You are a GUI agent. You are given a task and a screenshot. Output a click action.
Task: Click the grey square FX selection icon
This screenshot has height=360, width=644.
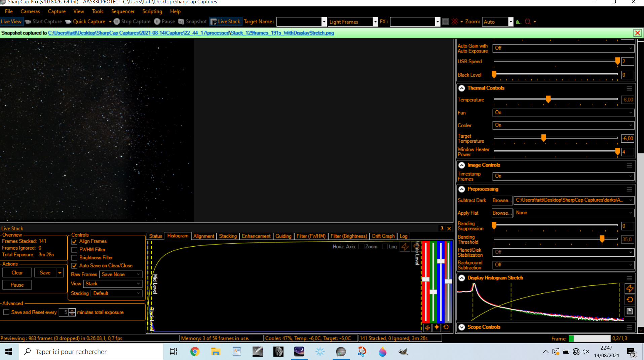tap(446, 22)
